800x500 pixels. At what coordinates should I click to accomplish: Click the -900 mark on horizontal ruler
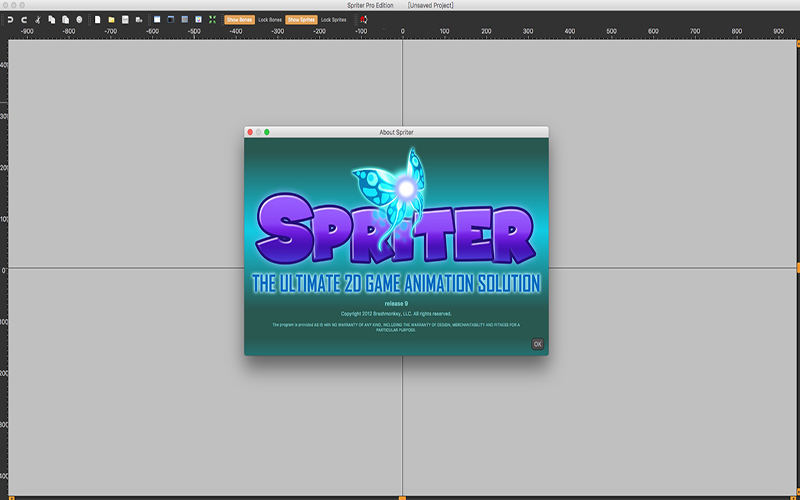[x=27, y=31]
